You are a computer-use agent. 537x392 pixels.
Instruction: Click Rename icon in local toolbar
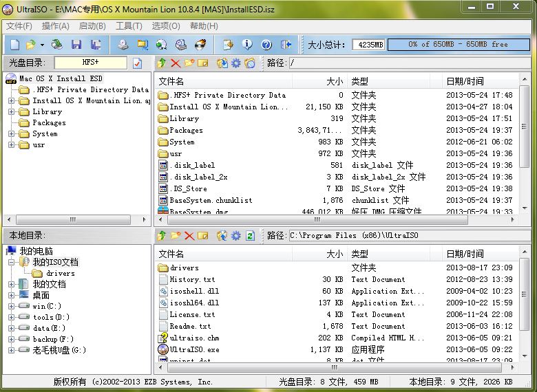[x=202, y=235]
